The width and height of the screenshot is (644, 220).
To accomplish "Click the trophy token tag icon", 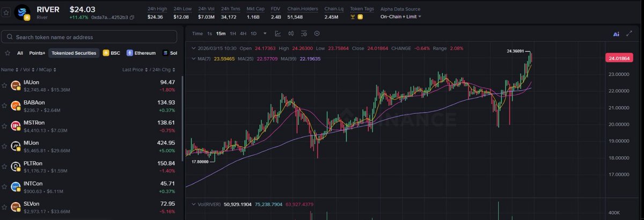I will click(x=353, y=17).
